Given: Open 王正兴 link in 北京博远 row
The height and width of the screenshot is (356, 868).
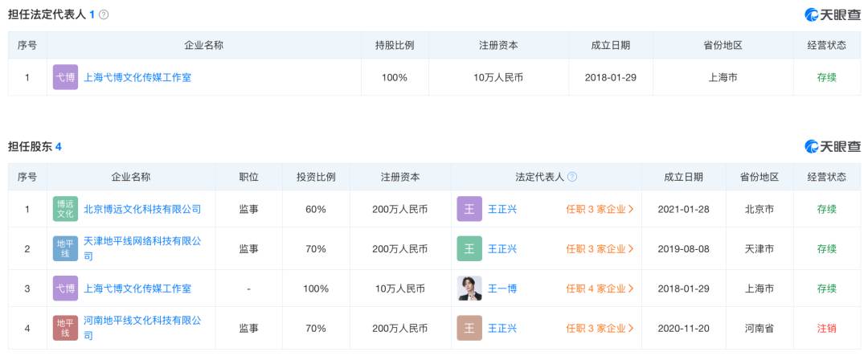Looking at the screenshot, I should (x=502, y=209).
